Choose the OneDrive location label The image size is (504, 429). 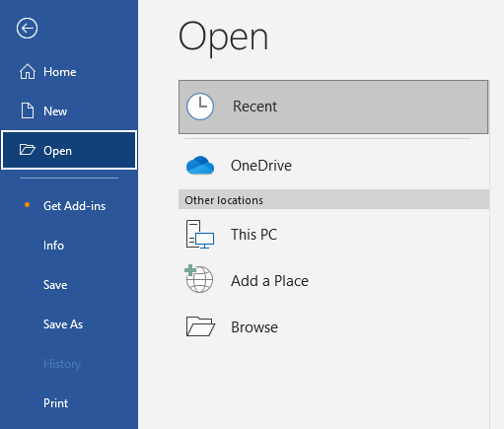pos(261,166)
